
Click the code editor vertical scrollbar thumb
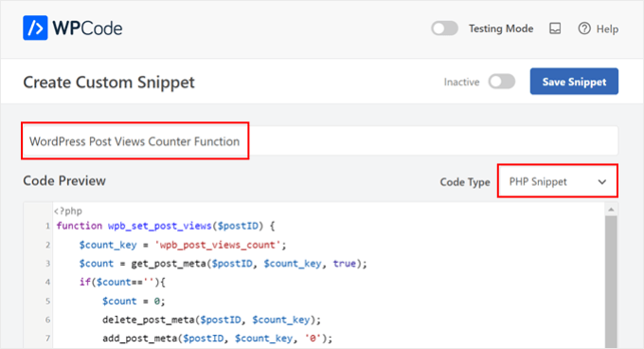pos(611,283)
